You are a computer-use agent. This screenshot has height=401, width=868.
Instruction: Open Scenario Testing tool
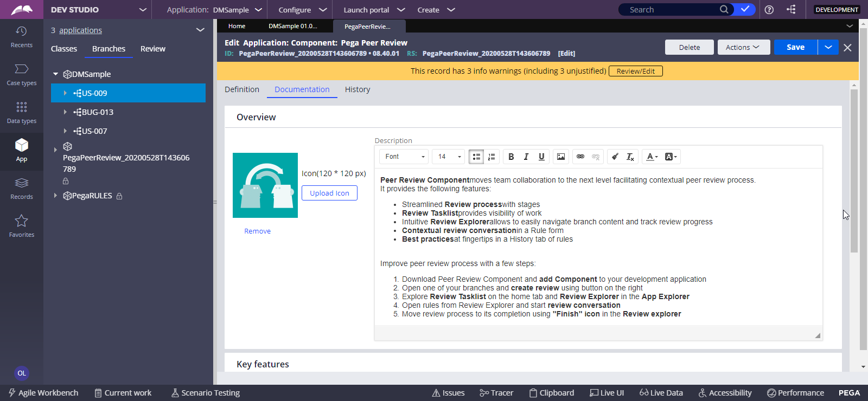[206, 393]
